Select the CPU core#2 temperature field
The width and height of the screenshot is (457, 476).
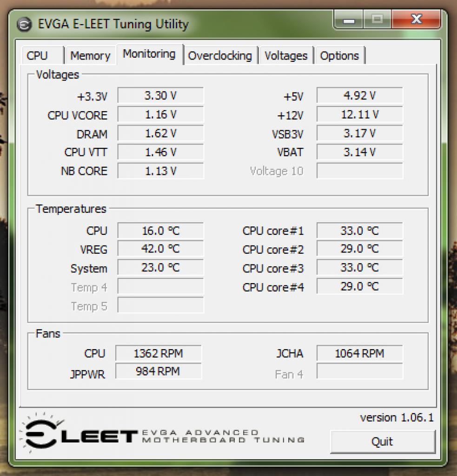[360, 249]
